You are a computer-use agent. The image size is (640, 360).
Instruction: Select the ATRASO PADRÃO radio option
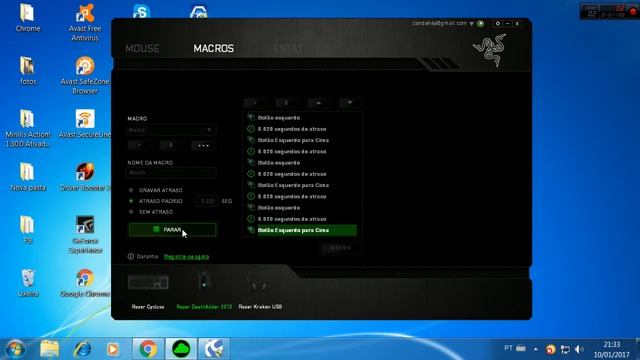pyautogui.click(x=131, y=201)
